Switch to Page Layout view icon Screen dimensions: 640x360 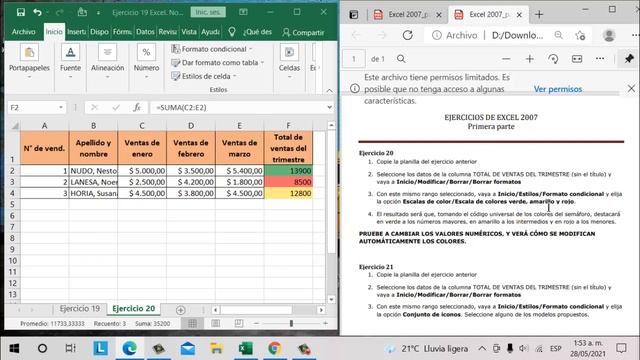[x=216, y=323]
